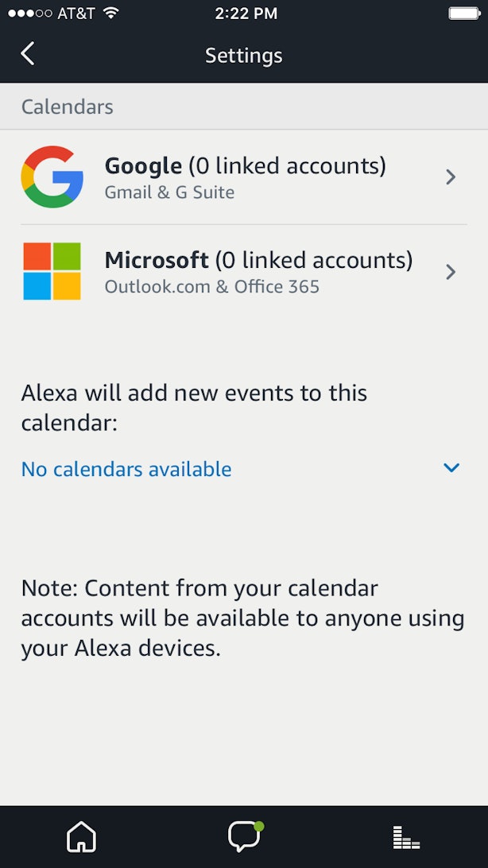
Task: Tap the AT&T carrier signal indicator
Action: (52, 13)
